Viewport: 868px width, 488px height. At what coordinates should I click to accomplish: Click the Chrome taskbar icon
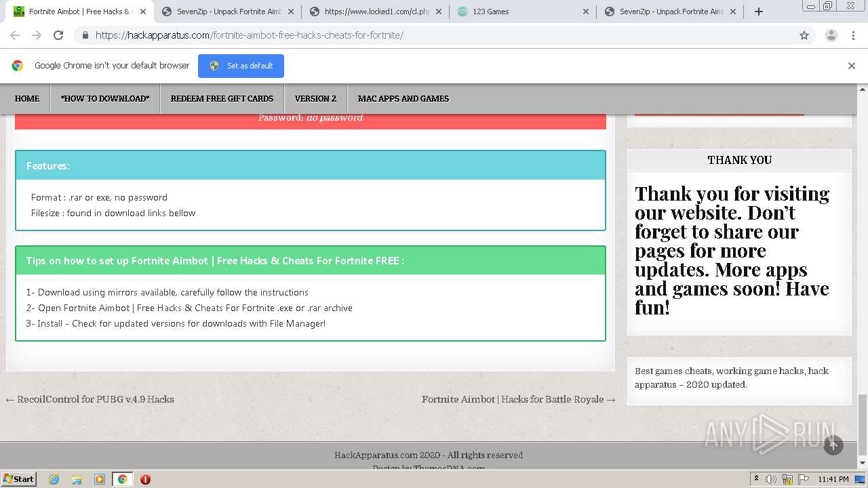[122, 479]
